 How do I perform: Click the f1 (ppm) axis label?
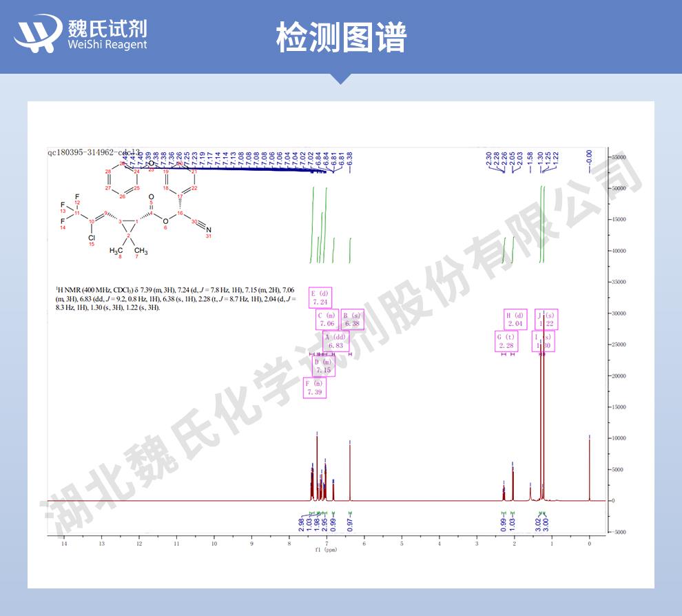[x=327, y=550]
